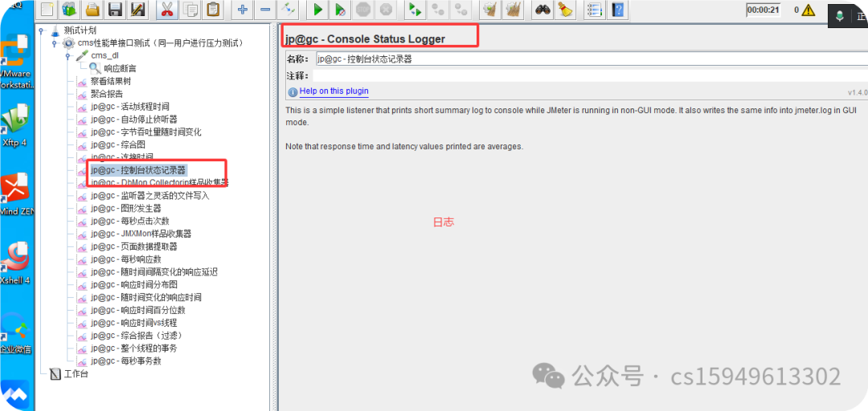The height and width of the screenshot is (411, 868).
Task: Expand all tree nodes with plus icon
Action: tap(242, 9)
